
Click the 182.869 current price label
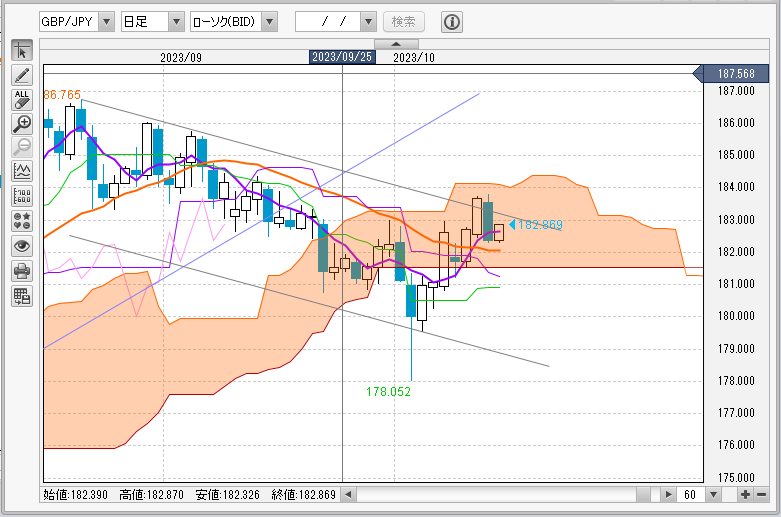tap(540, 225)
